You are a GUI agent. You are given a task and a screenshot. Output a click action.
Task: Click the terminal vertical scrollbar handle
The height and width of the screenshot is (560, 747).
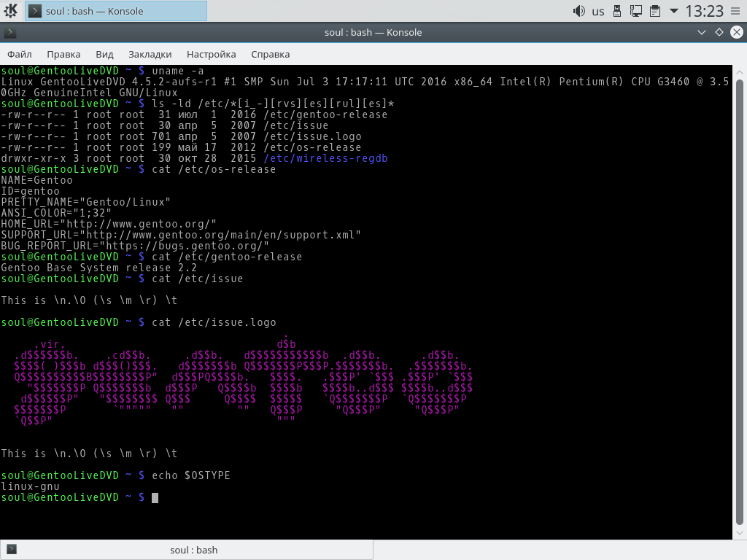740,302
